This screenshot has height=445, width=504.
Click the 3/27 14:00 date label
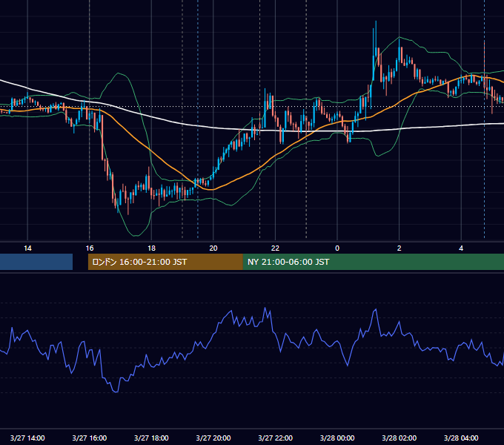(27, 438)
